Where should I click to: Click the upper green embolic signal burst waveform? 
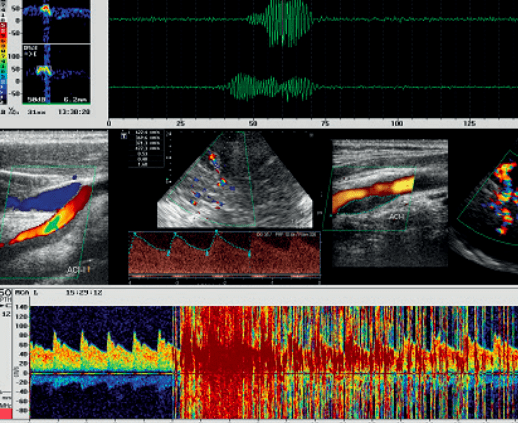(x=282, y=23)
